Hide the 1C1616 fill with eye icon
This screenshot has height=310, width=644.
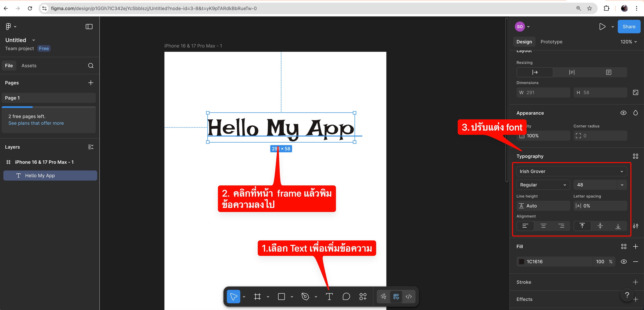(x=623, y=262)
